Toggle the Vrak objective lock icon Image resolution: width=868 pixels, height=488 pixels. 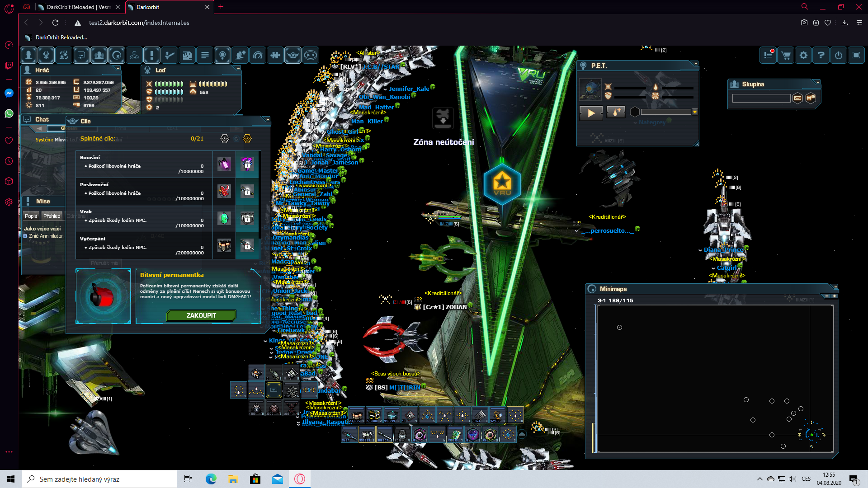tap(247, 219)
